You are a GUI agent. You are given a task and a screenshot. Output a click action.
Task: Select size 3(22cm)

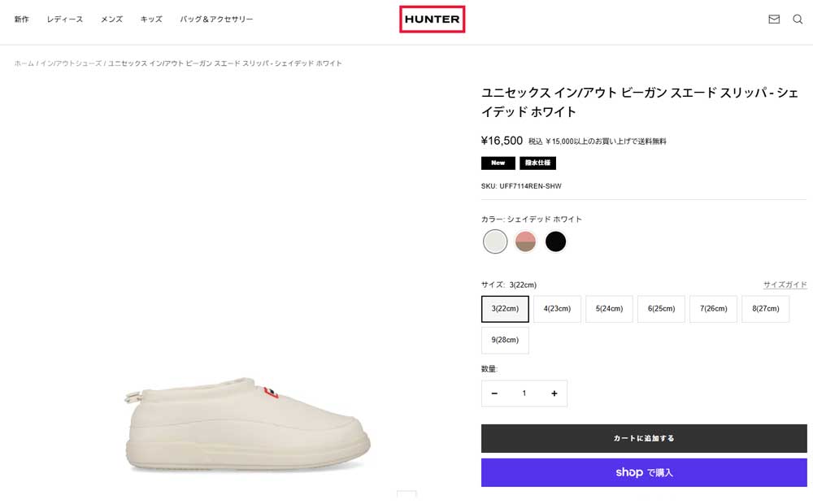click(x=505, y=309)
